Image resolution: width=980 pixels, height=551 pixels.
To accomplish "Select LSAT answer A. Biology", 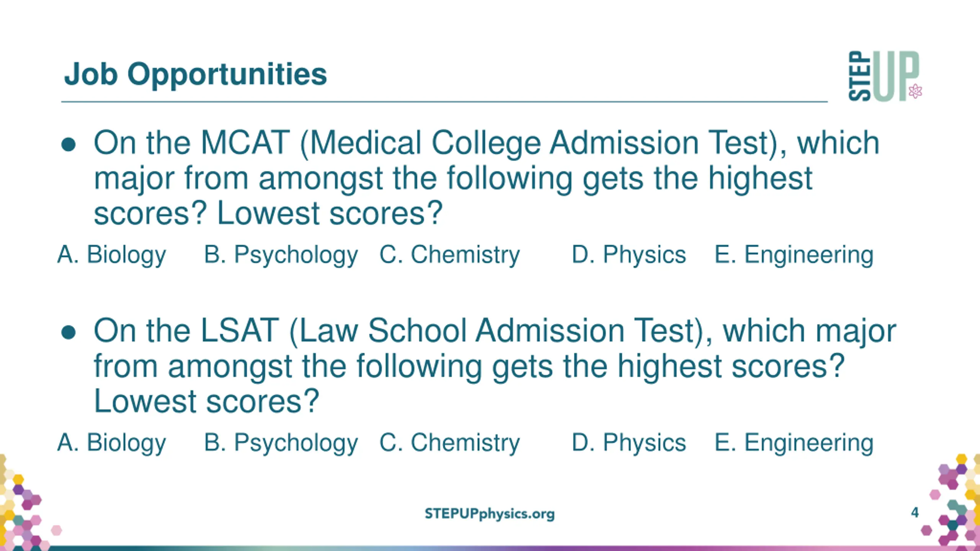I will click(112, 443).
